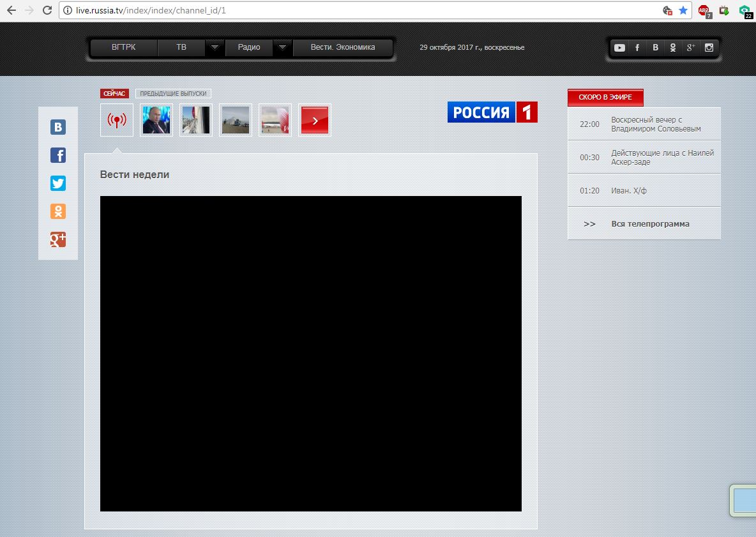The height and width of the screenshot is (537, 756).
Task: Select the СЕЙЧАС tab
Action: click(x=114, y=93)
